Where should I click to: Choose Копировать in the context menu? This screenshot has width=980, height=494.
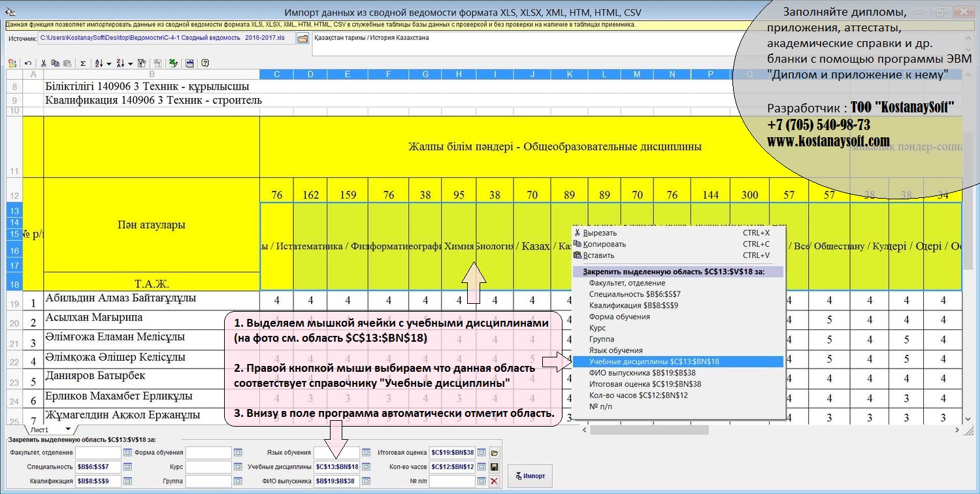(678, 244)
